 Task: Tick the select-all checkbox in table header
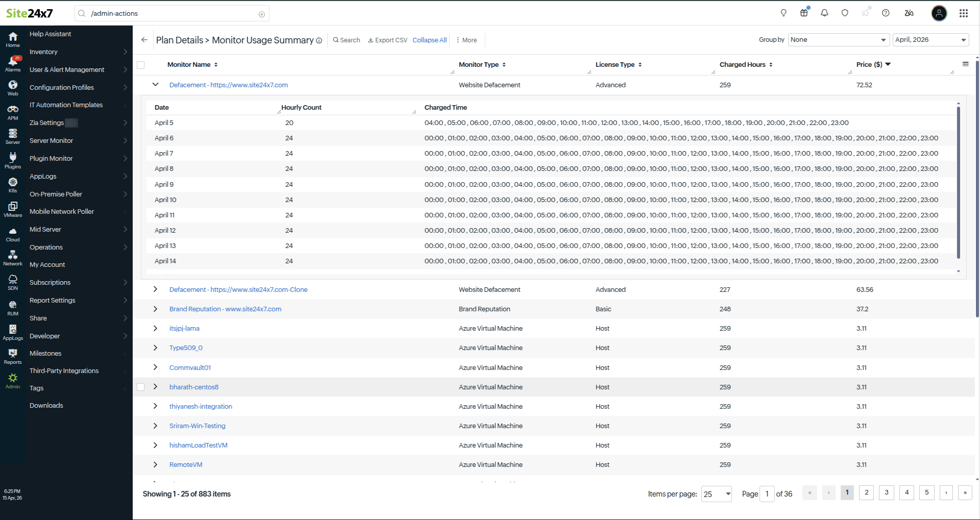pyautogui.click(x=141, y=65)
